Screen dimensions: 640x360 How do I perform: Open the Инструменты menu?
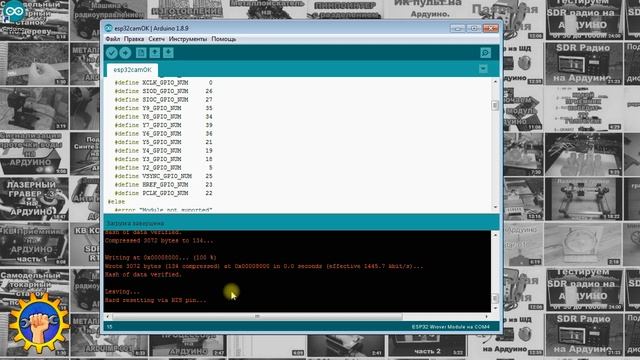click(x=188, y=39)
